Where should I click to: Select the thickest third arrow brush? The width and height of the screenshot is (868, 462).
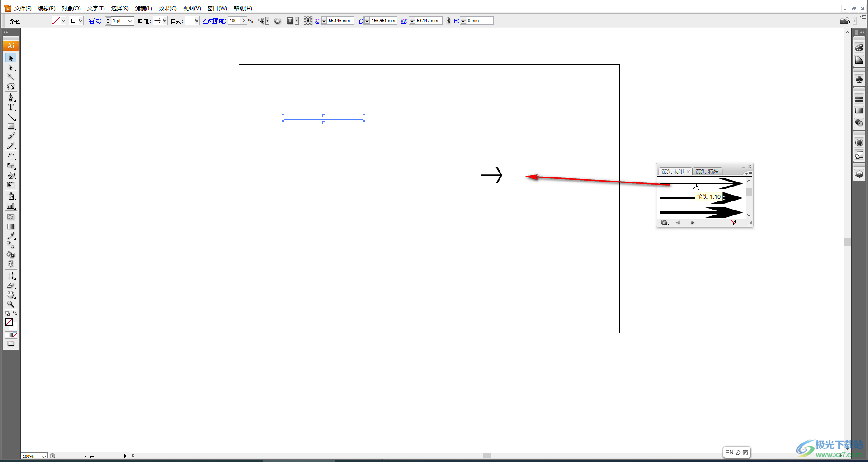pyautogui.click(x=701, y=212)
